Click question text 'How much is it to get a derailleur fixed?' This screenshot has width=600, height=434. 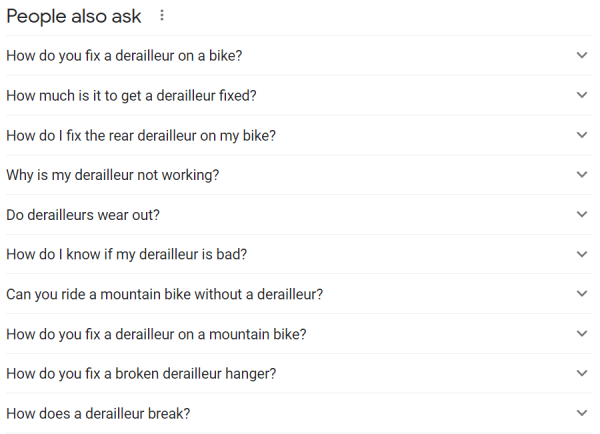click(131, 95)
